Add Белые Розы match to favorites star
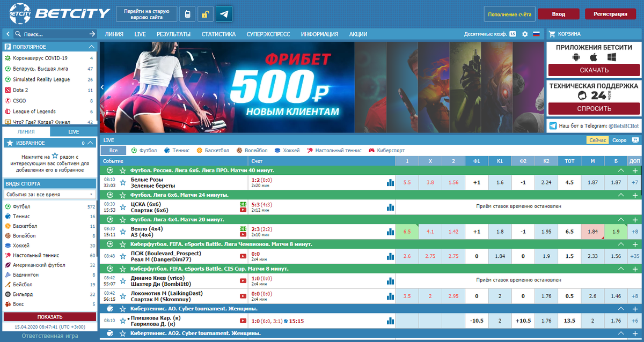 pyautogui.click(x=123, y=182)
